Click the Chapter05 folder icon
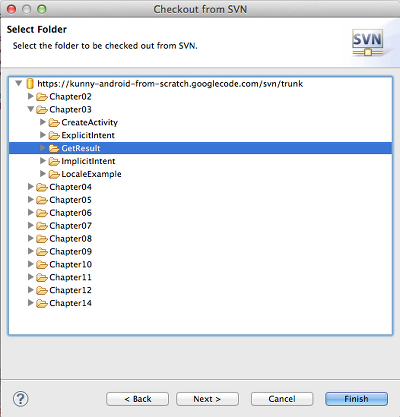Image resolution: width=400 pixels, height=417 pixels. pyautogui.click(x=42, y=200)
